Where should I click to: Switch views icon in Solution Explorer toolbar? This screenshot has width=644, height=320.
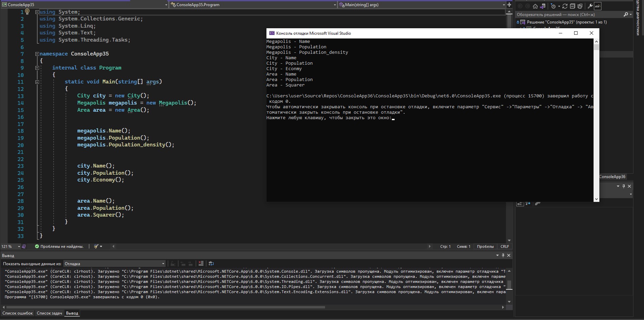542,6
